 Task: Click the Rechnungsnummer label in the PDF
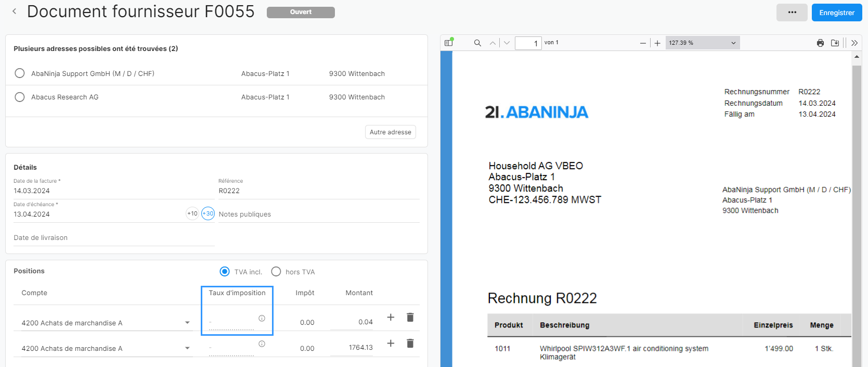[x=757, y=92]
